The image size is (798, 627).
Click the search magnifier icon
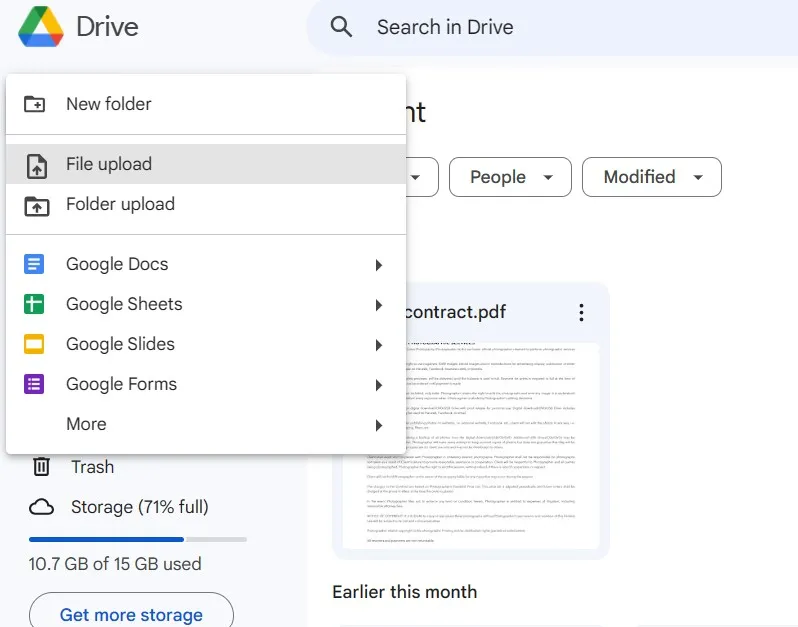tap(341, 26)
